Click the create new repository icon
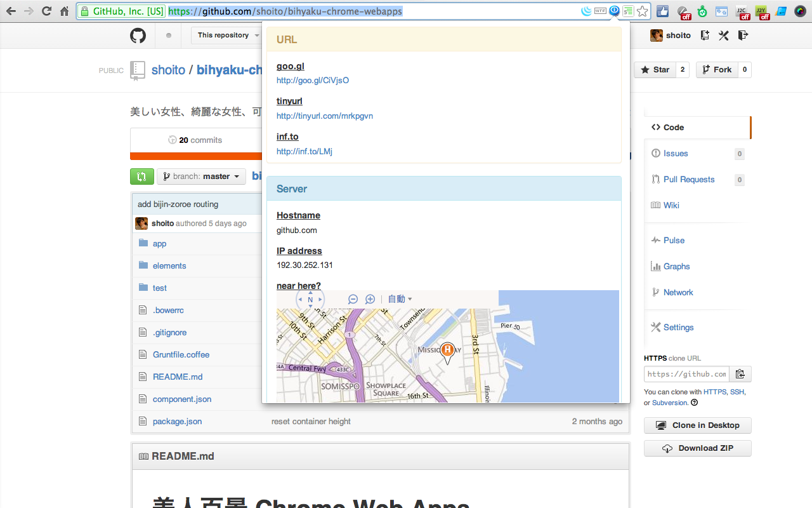Viewport: 812px width, 508px height. pos(705,36)
